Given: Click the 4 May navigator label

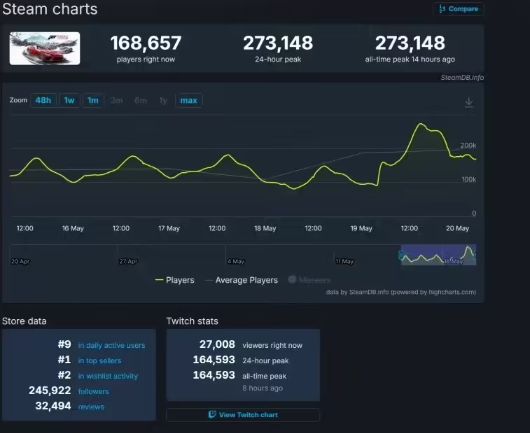Looking at the screenshot, I should [236, 261].
